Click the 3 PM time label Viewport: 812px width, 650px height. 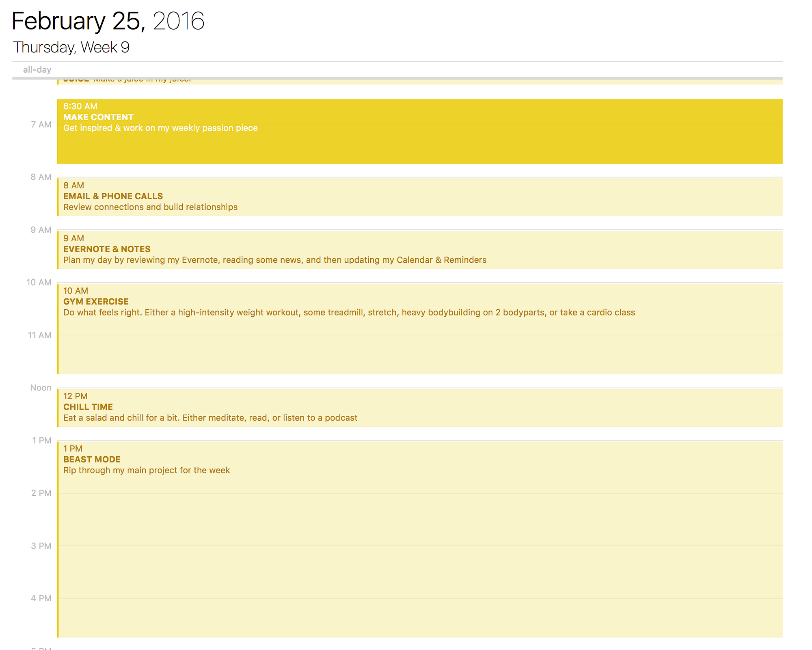tap(41, 546)
